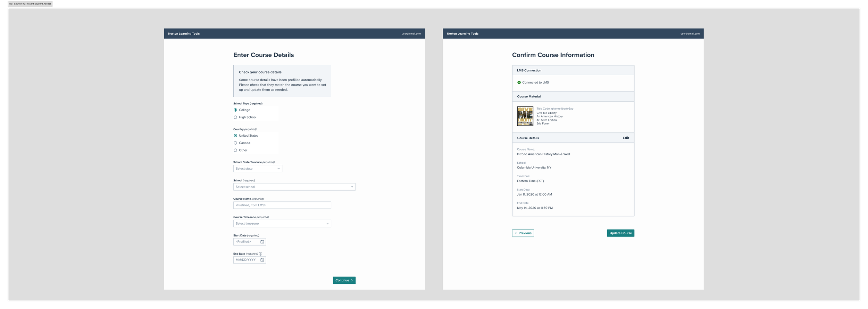Click Intro to American History Mon & Wed text
The height and width of the screenshot is (309, 868).
(x=543, y=154)
